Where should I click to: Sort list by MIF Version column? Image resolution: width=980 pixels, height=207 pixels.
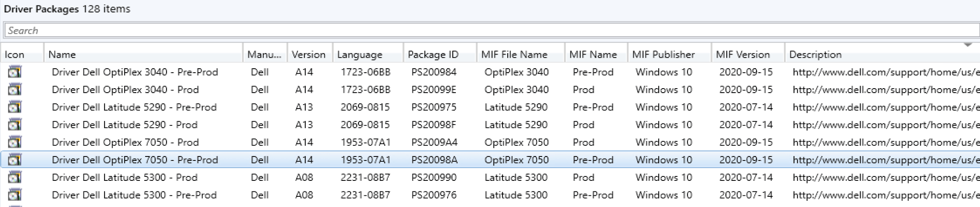pos(743,55)
